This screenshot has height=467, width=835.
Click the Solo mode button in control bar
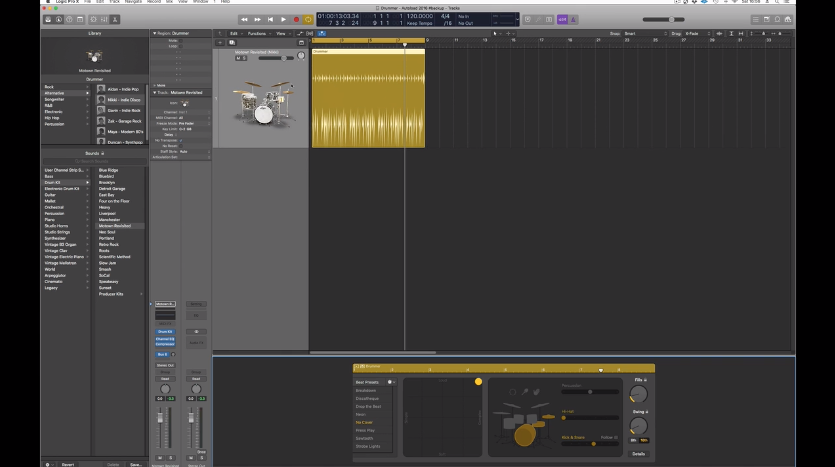point(549,20)
